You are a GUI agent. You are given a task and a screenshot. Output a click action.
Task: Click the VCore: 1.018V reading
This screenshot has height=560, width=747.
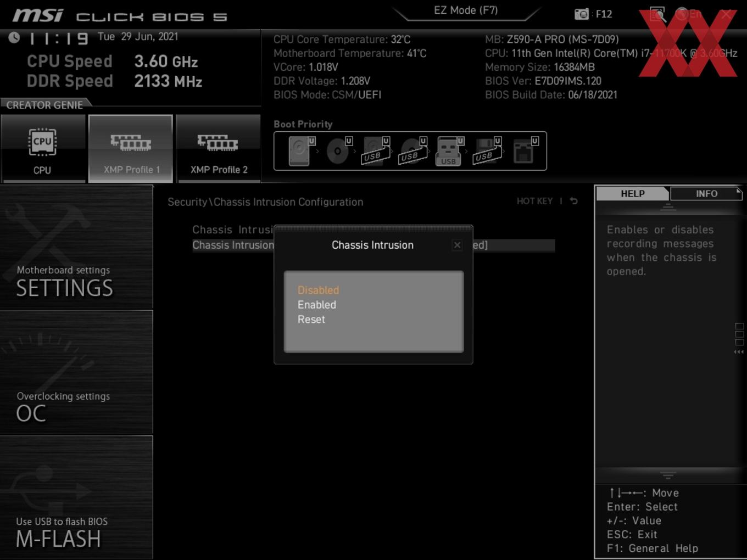[x=305, y=67]
